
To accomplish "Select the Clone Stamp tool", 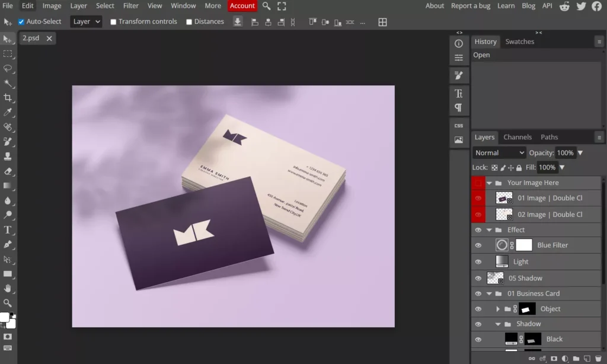I will point(7,157).
